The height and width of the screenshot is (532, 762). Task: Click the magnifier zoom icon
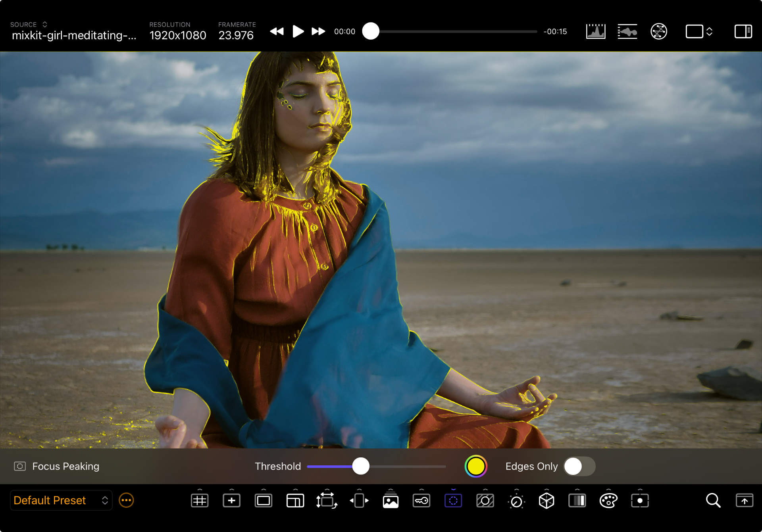click(x=713, y=501)
